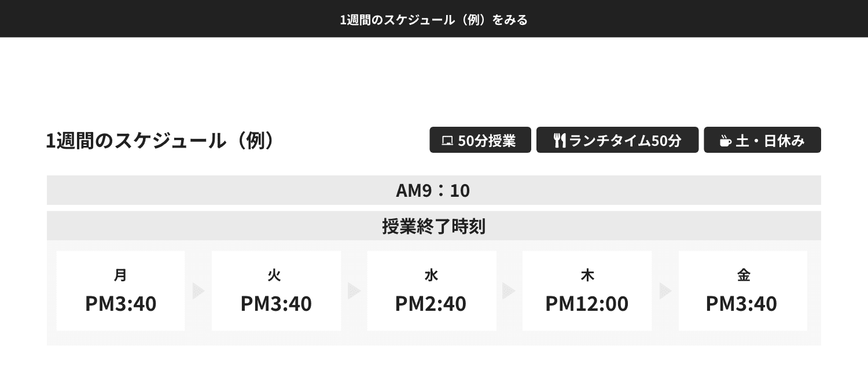Click the fork and knife lunch icon

point(559,141)
